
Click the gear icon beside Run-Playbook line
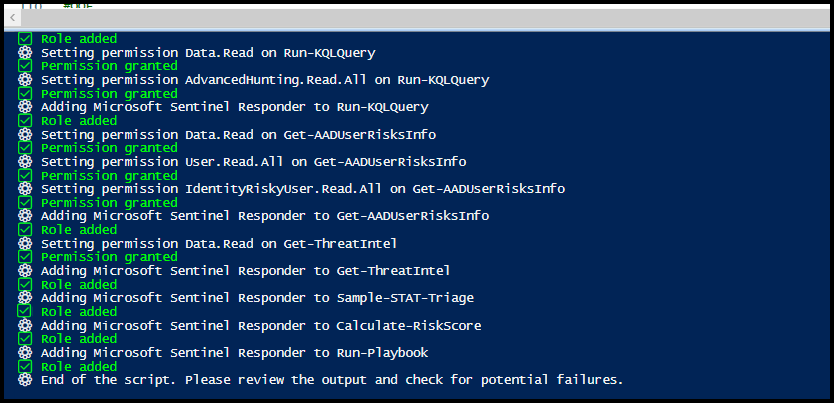tap(25, 352)
